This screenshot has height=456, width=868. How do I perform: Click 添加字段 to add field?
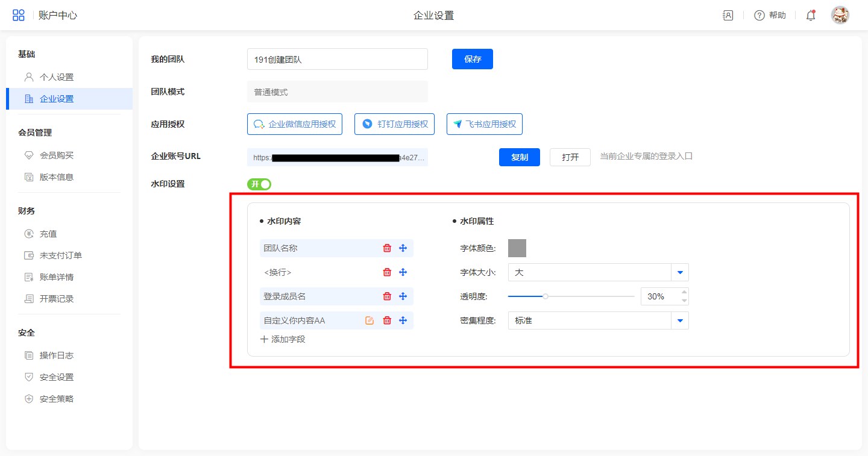[283, 339]
